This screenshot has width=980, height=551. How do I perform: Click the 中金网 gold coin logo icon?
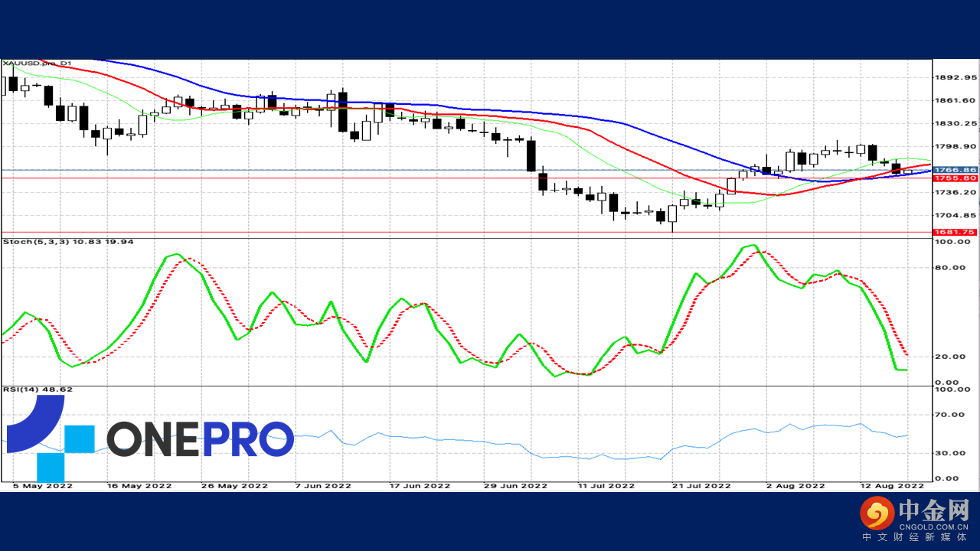click(x=877, y=514)
